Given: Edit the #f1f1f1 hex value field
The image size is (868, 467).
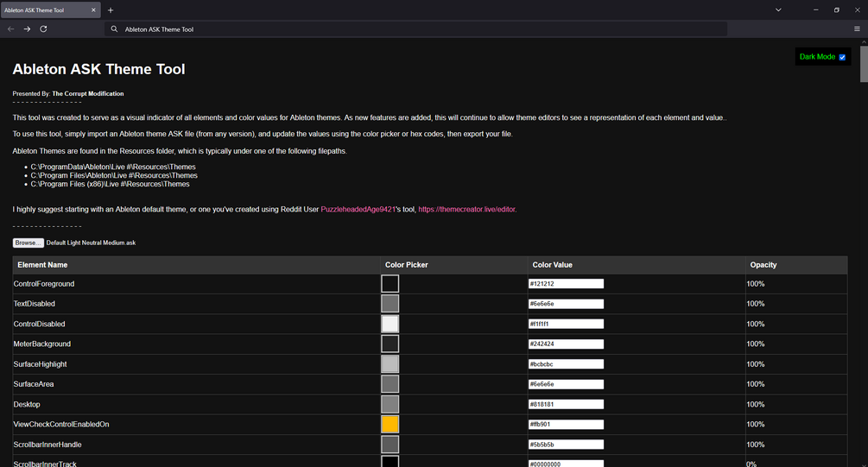Looking at the screenshot, I should [x=566, y=324].
